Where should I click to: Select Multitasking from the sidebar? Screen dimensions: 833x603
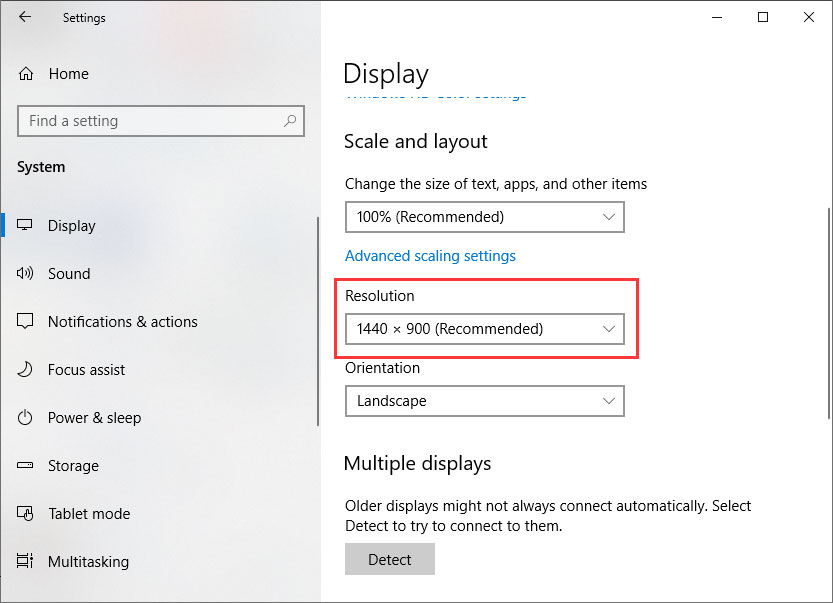tap(88, 561)
